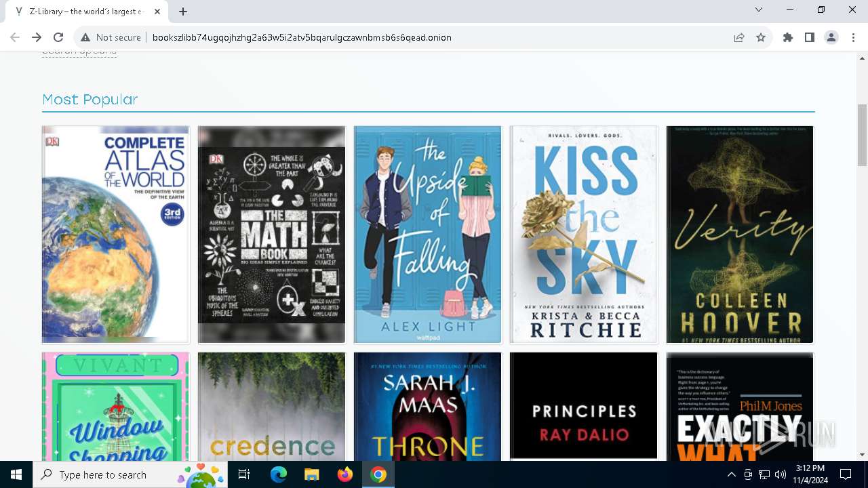The width and height of the screenshot is (868, 488).
Task: Show hidden tray icons chevron
Action: (x=731, y=474)
